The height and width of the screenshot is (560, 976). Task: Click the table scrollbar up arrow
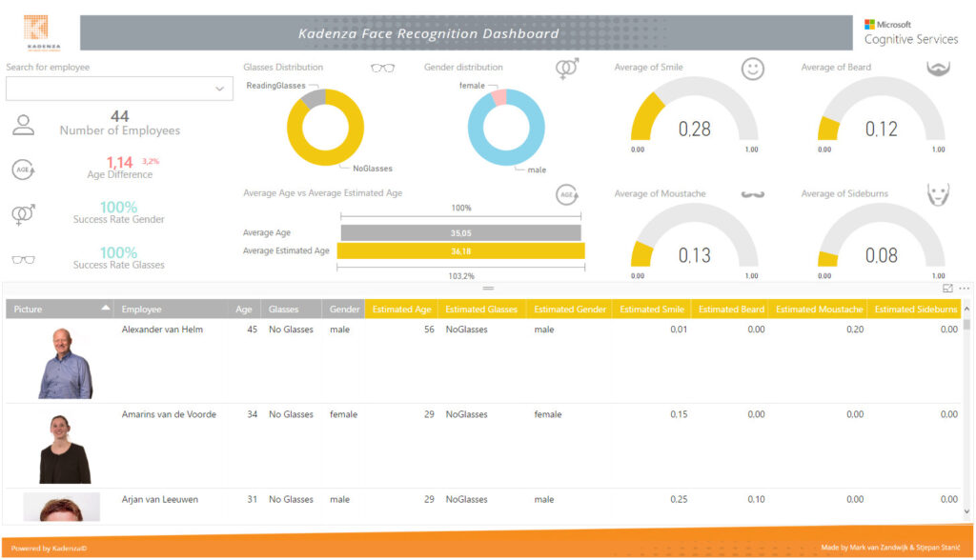click(x=966, y=309)
